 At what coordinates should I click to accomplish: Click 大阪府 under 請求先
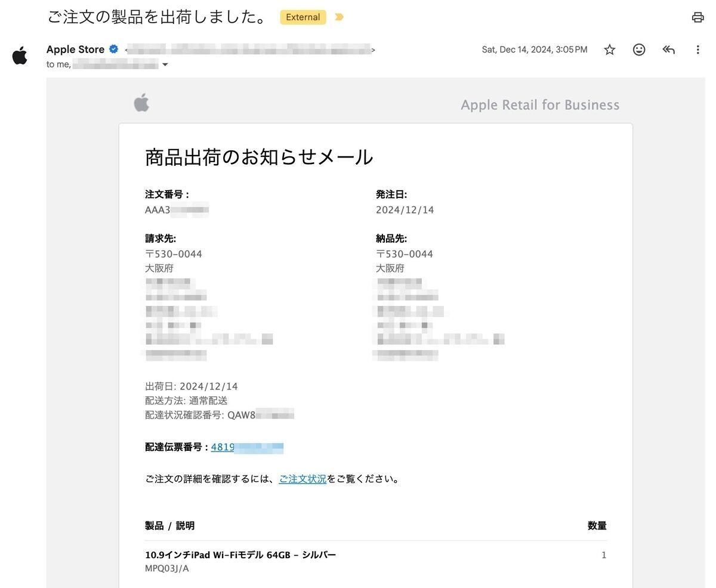[x=159, y=268]
